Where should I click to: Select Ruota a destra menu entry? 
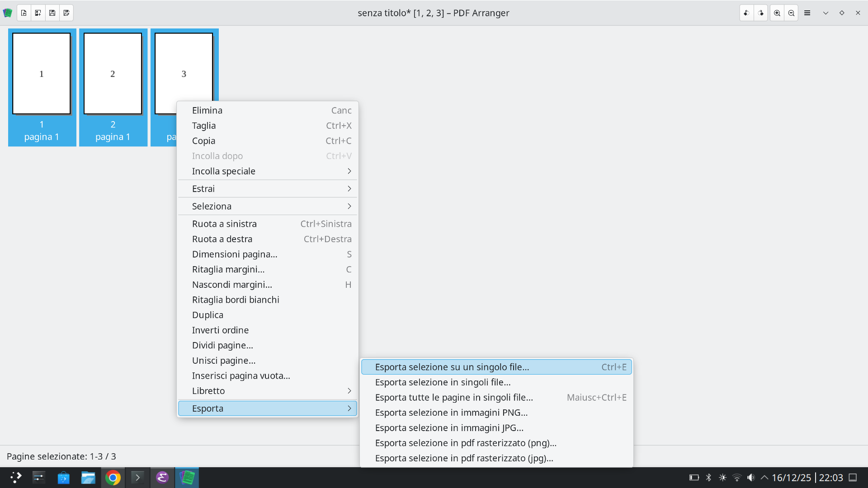pyautogui.click(x=222, y=239)
